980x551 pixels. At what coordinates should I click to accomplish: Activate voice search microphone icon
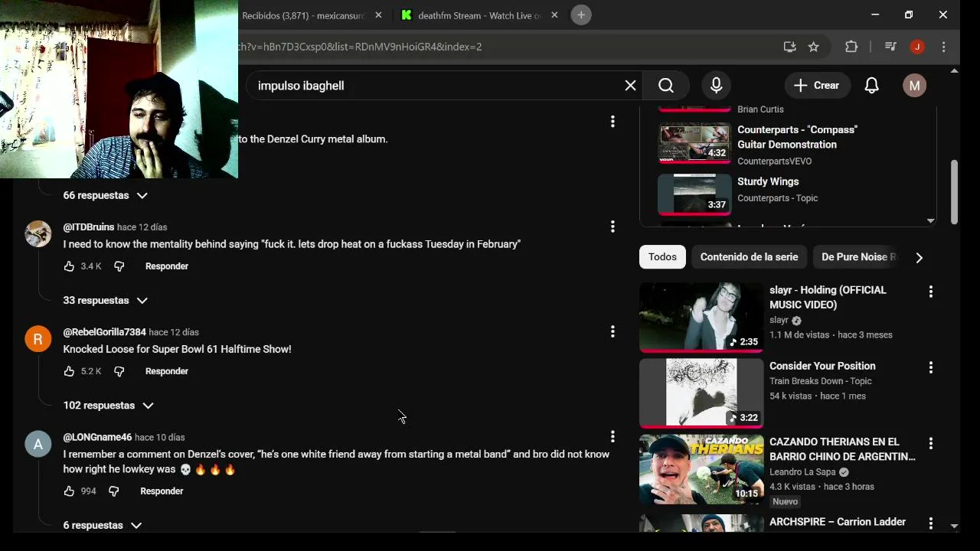pos(717,86)
